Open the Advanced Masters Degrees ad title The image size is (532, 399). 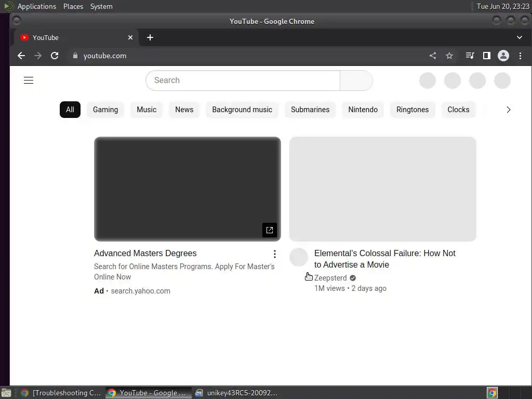[x=145, y=254]
